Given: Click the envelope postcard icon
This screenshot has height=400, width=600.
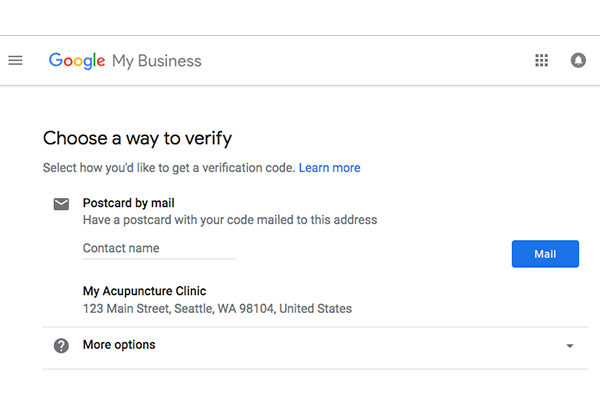Looking at the screenshot, I should tap(61, 204).
